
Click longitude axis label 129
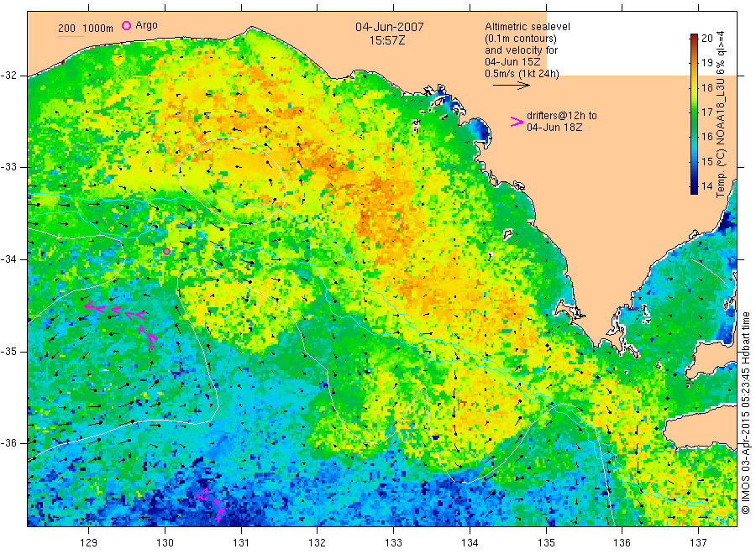pyautogui.click(x=89, y=543)
